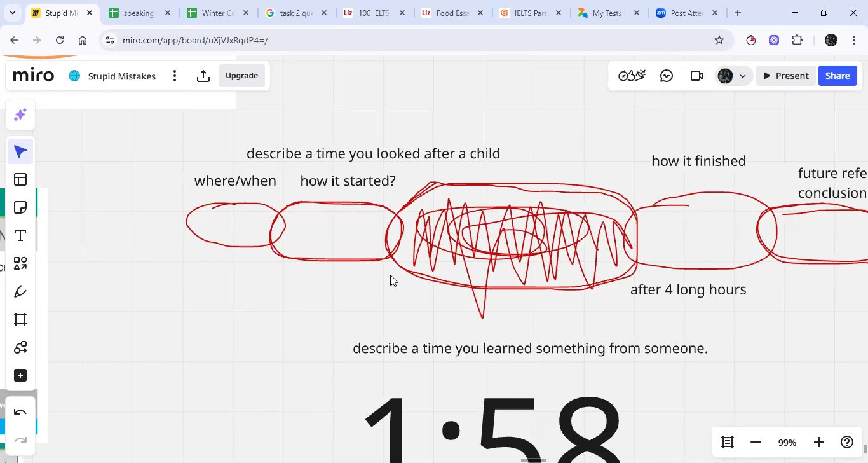Switch to the Food Essay tab
This screenshot has height=463, width=868.
452,13
